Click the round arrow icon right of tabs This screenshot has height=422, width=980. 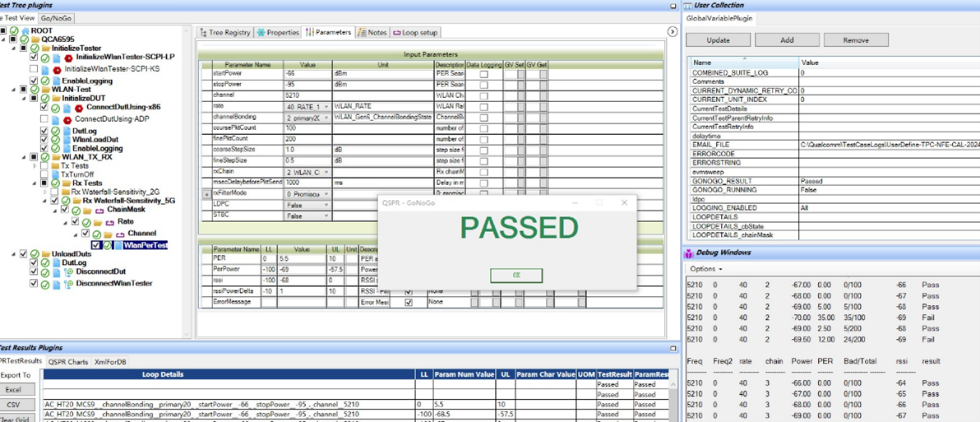[672, 31]
